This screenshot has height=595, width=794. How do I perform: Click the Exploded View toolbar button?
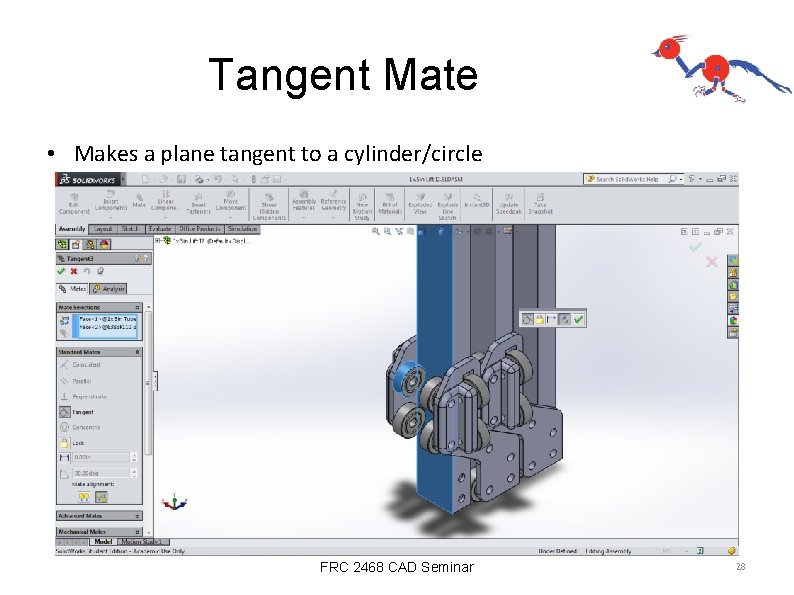(420, 204)
